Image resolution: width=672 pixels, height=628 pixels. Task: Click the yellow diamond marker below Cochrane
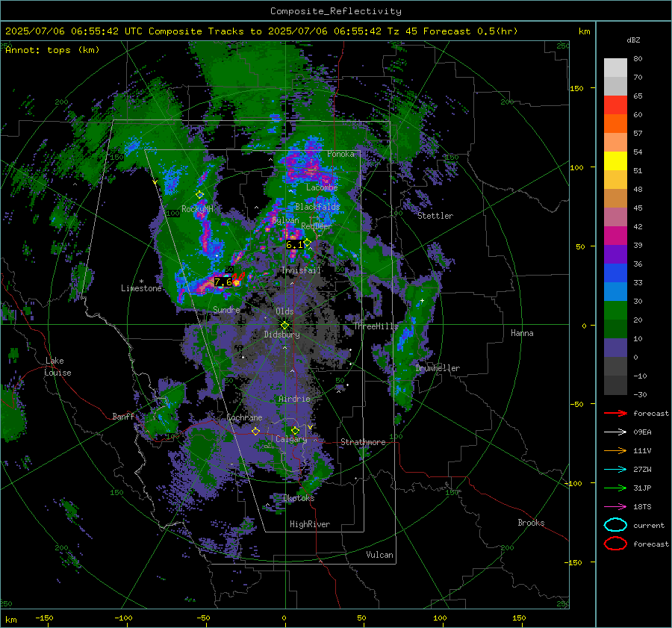pos(255,431)
